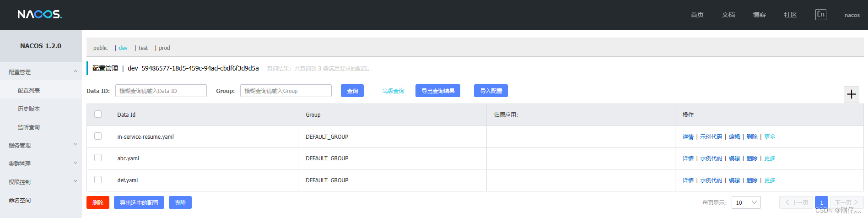Select the dev namespace tab
This screenshot has width=868, height=218.
tap(123, 48)
